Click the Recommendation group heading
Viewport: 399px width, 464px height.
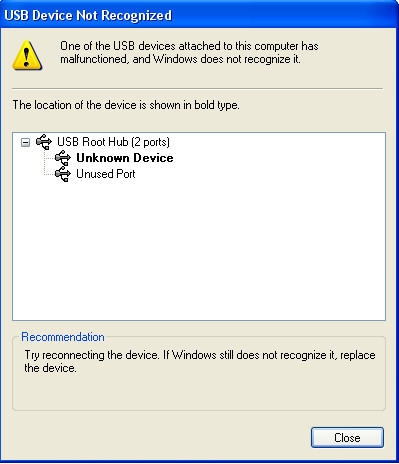tap(63, 337)
